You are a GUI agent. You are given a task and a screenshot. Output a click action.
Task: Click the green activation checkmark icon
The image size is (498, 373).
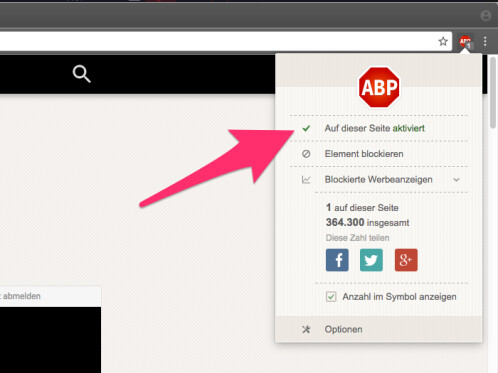tap(306, 128)
